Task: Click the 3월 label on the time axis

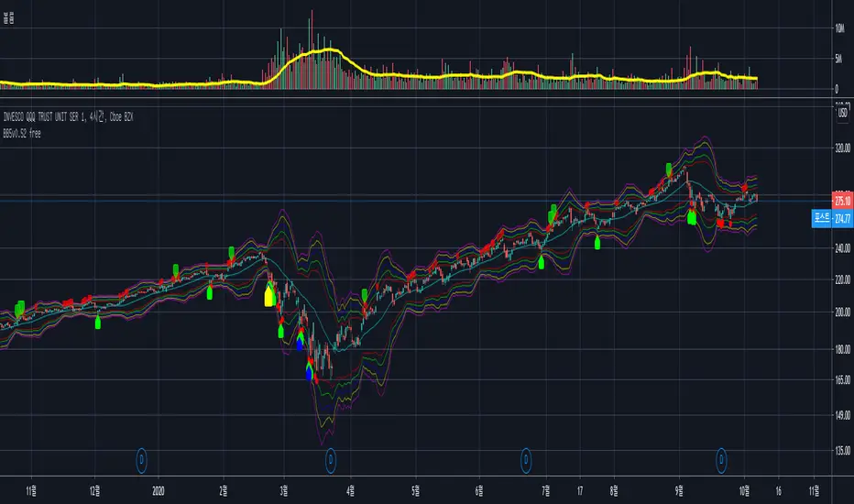Action: (283, 491)
